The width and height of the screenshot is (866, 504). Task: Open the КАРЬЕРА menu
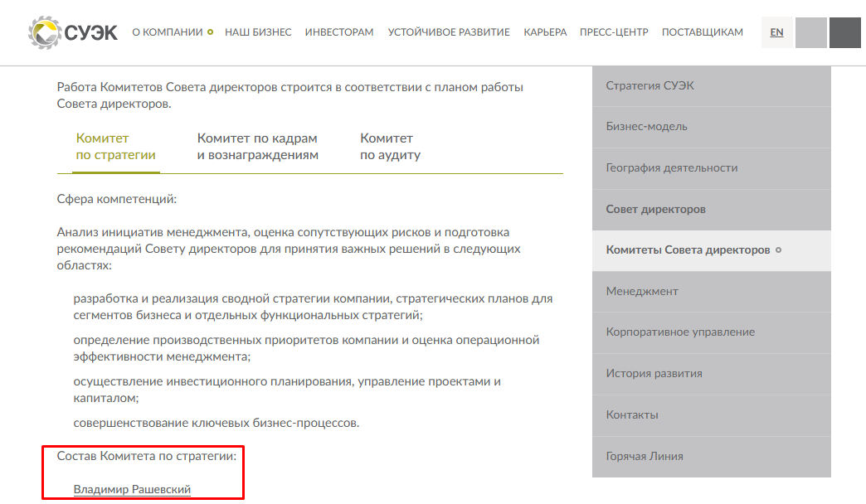coord(545,32)
